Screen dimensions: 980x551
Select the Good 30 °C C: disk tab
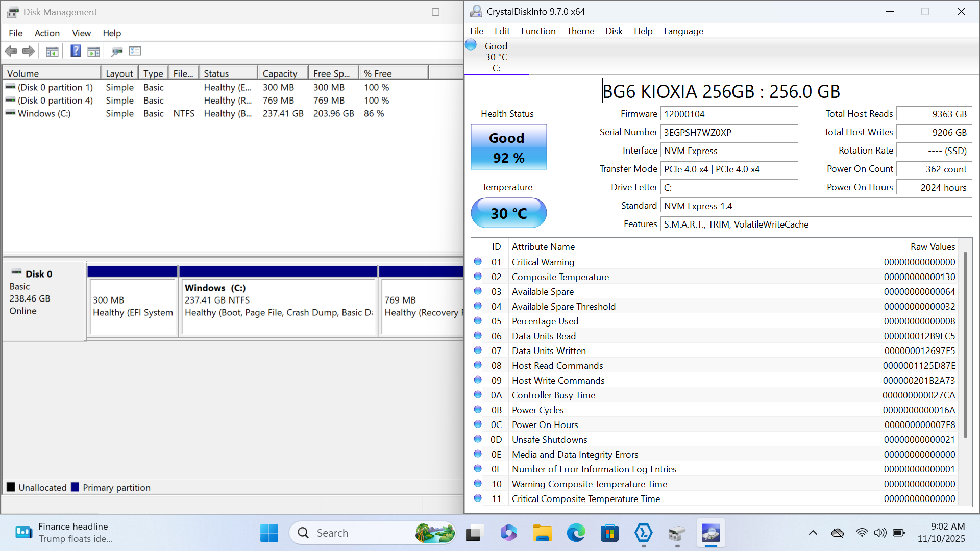pos(496,57)
